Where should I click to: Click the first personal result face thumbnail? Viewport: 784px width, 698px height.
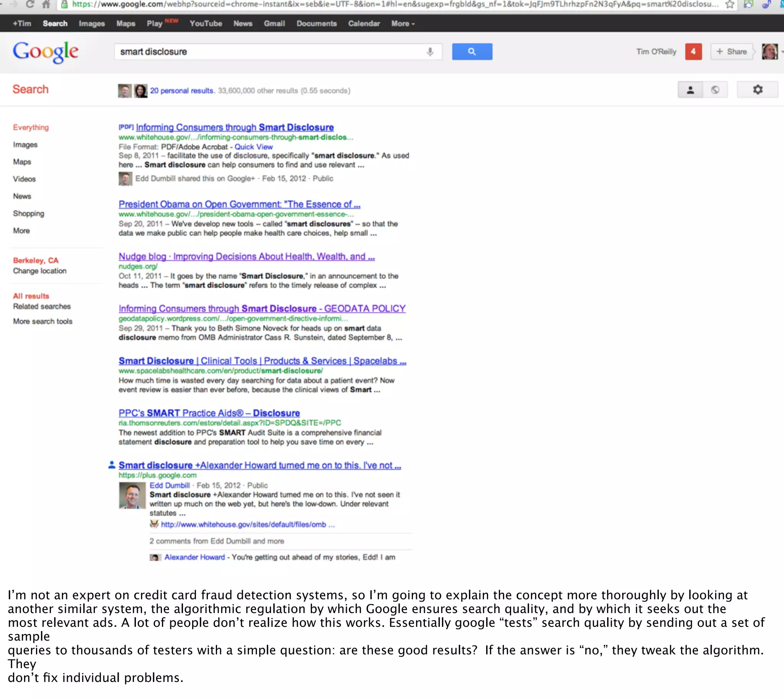(x=125, y=91)
